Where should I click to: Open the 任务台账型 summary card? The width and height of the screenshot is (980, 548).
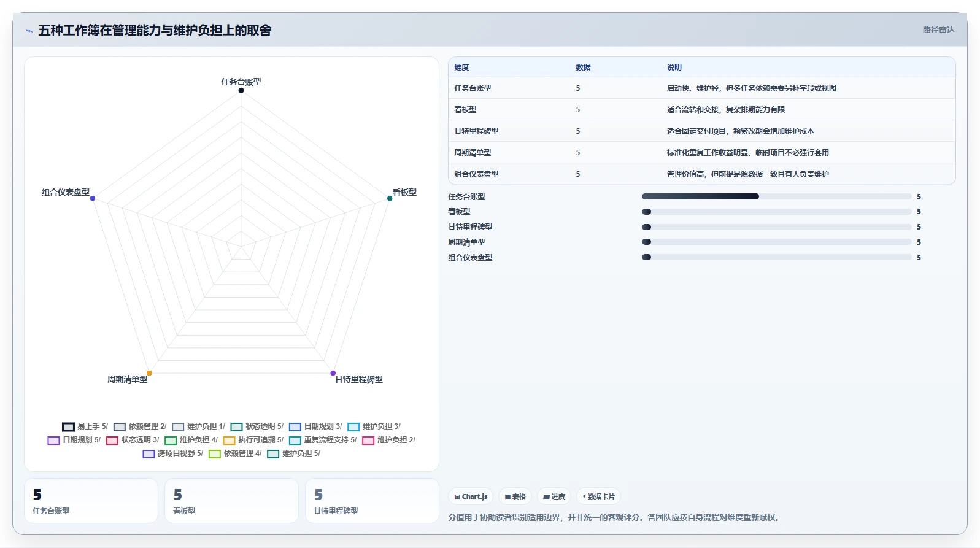pyautogui.click(x=91, y=501)
